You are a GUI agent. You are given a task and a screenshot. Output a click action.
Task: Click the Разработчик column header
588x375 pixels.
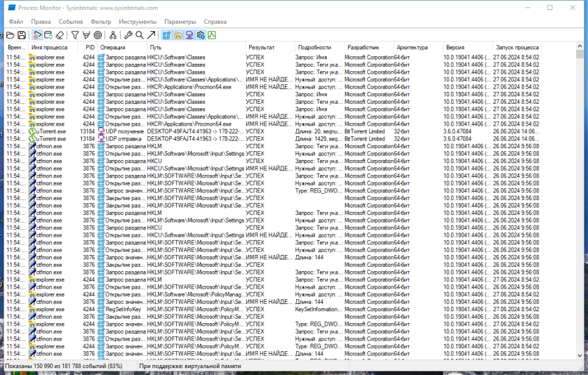pos(369,47)
